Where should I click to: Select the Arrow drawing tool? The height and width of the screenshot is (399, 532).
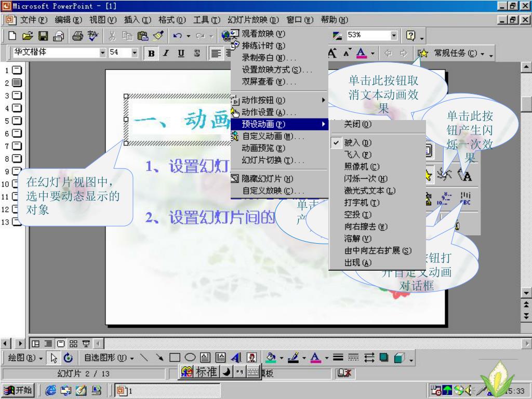click(x=159, y=357)
